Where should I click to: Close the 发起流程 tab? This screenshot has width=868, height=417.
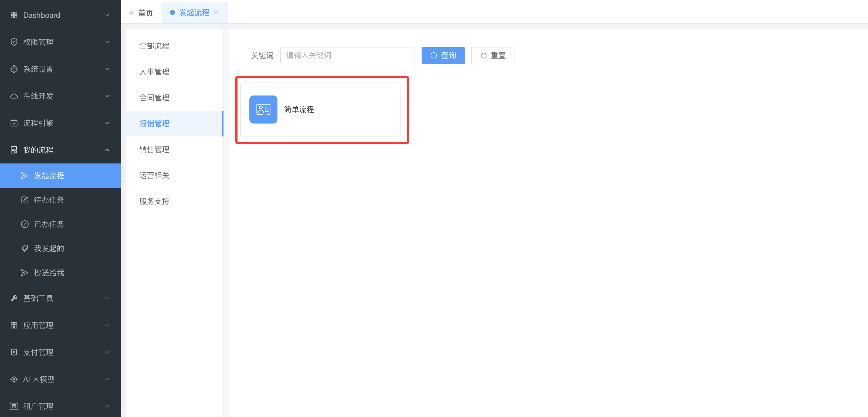pyautogui.click(x=216, y=12)
